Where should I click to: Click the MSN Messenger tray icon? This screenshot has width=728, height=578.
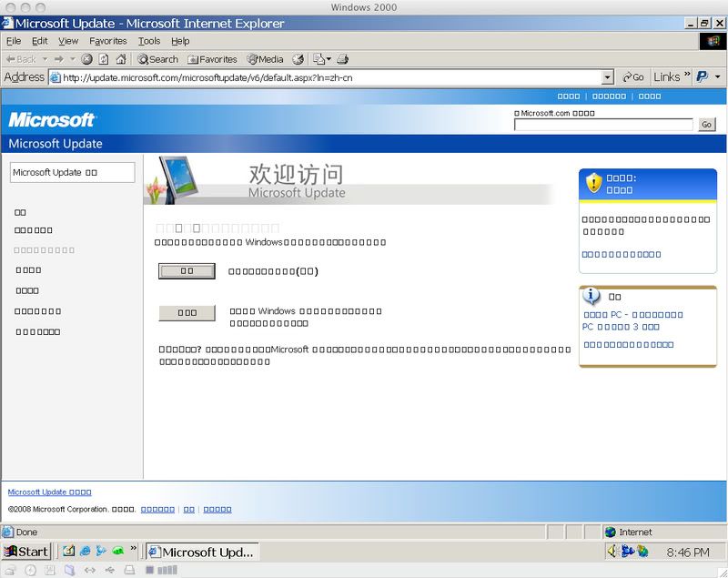pyautogui.click(x=628, y=551)
